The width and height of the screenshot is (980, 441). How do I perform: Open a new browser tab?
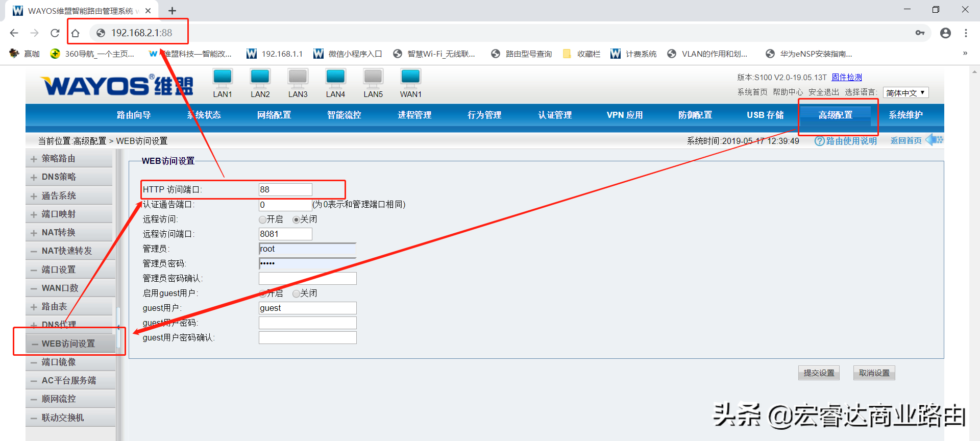coord(173,11)
